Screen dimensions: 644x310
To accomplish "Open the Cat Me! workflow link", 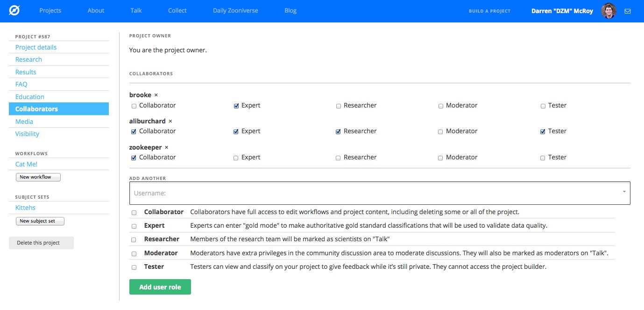I will point(26,164).
